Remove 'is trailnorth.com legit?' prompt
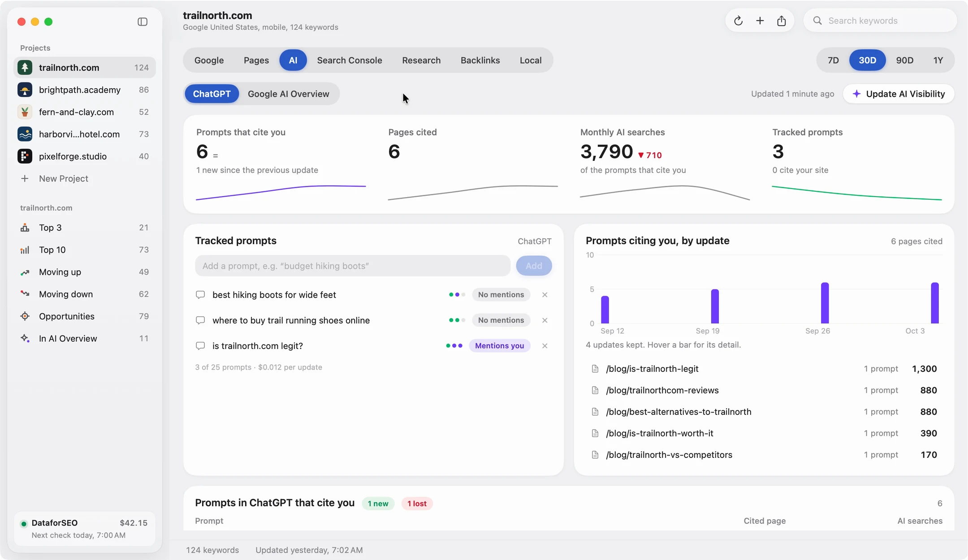This screenshot has height=560, width=968. [x=544, y=346]
